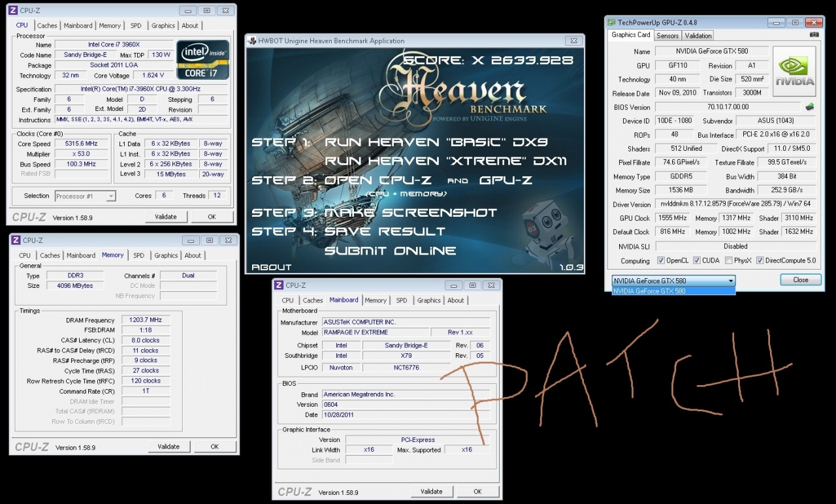Toggle the DirectCompute 5.0 checkbox

760,260
